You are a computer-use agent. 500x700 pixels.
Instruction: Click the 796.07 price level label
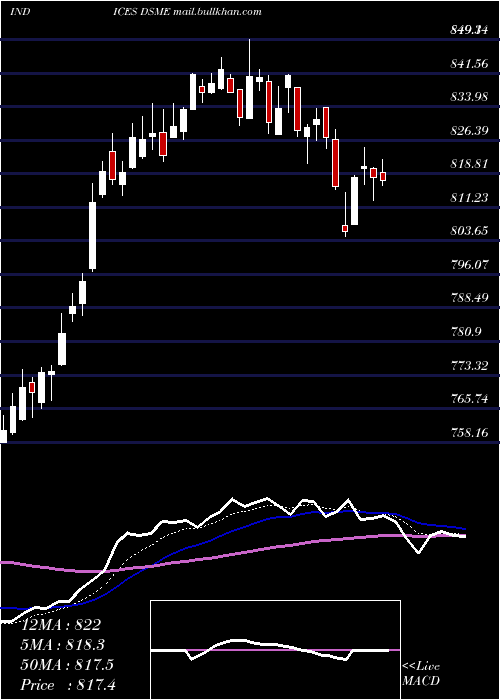pos(469,265)
